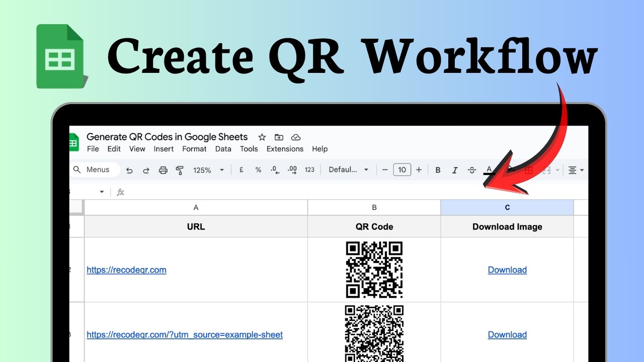Open the Help menu
644x362 pixels.
pyautogui.click(x=319, y=149)
